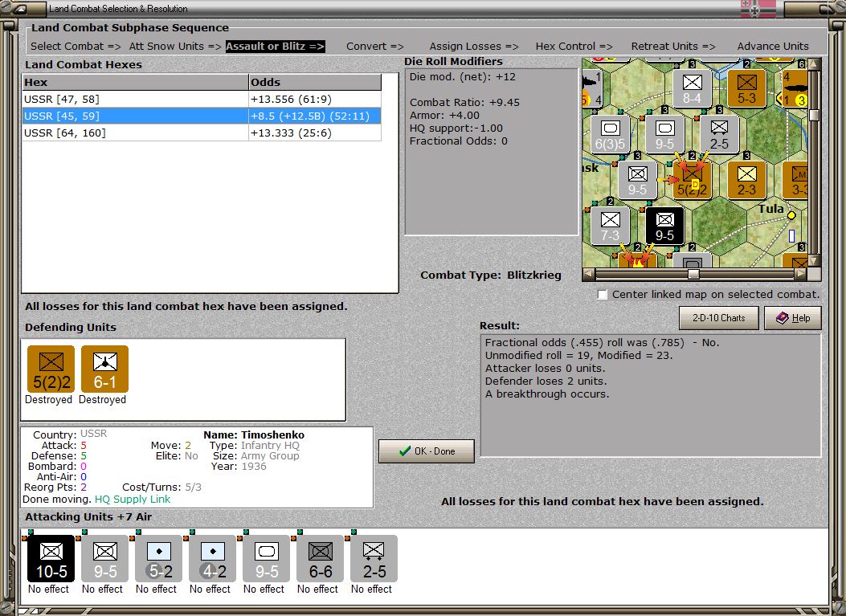Click the Assign Losses subphase step
This screenshot has height=616, width=846.
473,46
